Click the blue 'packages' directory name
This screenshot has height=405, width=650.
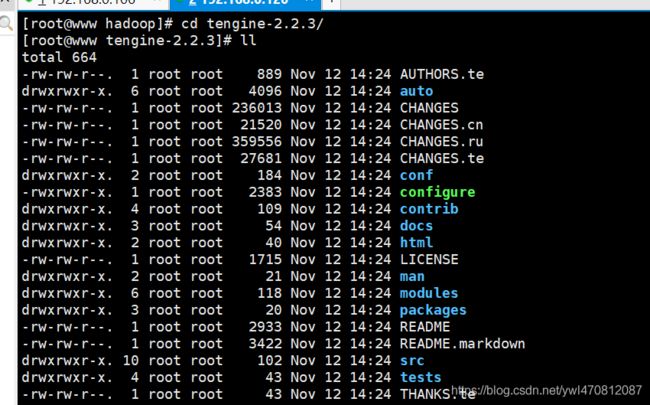click(433, 310)
